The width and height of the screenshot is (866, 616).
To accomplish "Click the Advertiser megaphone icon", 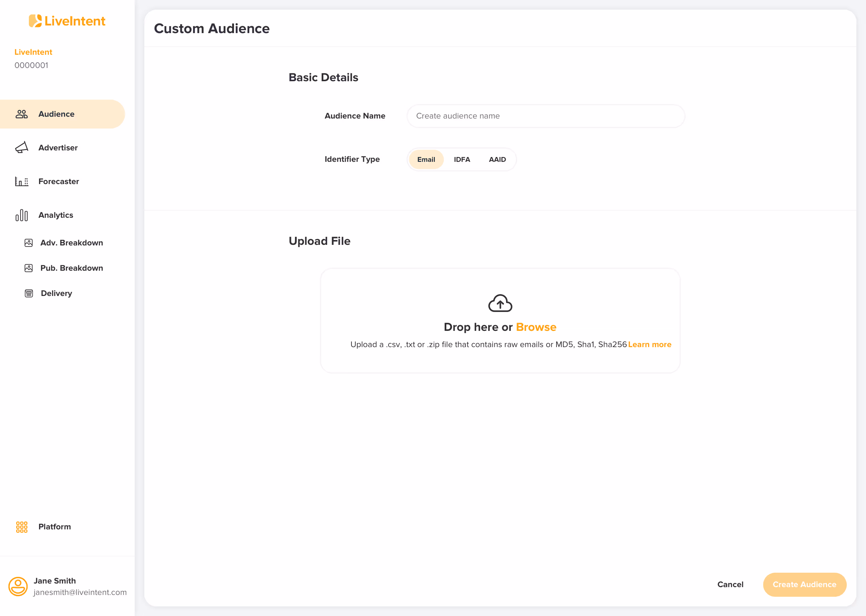I will point(22,148).
